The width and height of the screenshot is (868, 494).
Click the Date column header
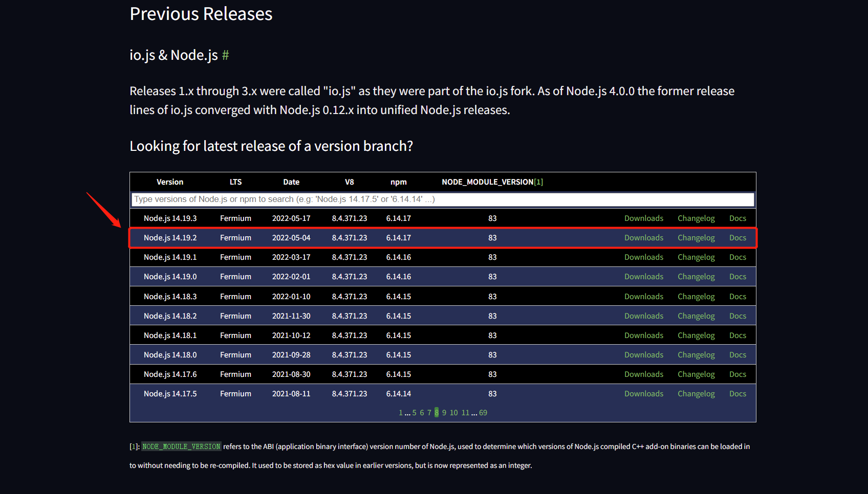[291, 182]
